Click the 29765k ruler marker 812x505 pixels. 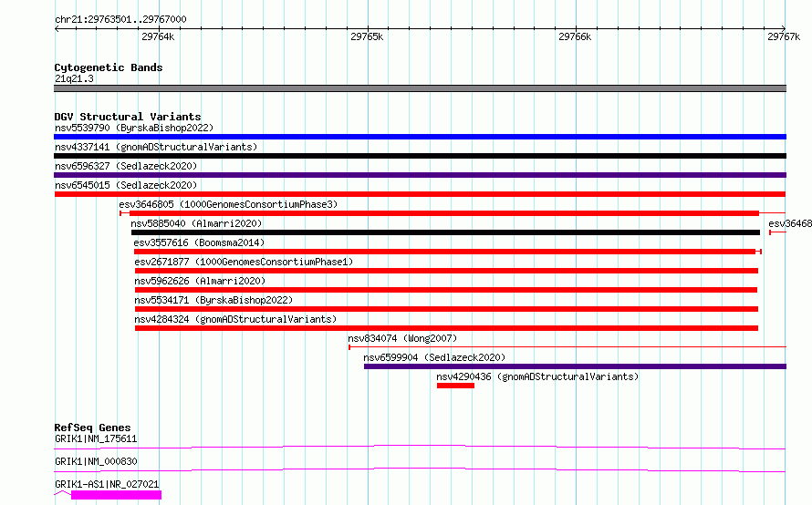pyautogui.click(x=367, y=36)
